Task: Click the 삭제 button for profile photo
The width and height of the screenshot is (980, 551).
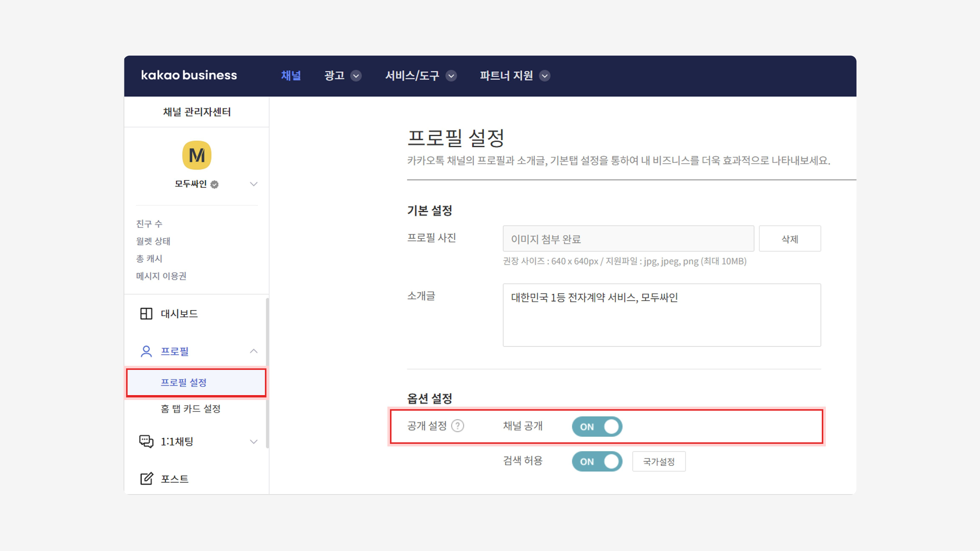Action: (790, 239)
